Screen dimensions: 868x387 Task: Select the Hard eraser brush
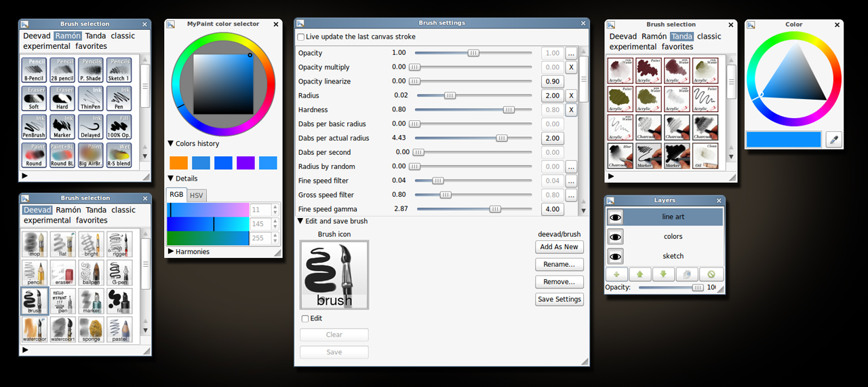click(x=62, y=98)
